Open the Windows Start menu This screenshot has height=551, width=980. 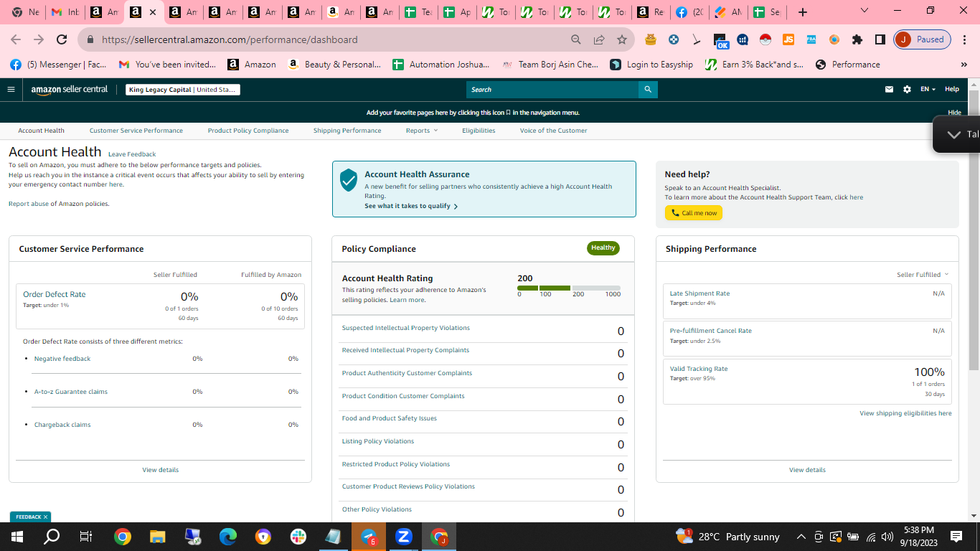click(x=17, y=537)
